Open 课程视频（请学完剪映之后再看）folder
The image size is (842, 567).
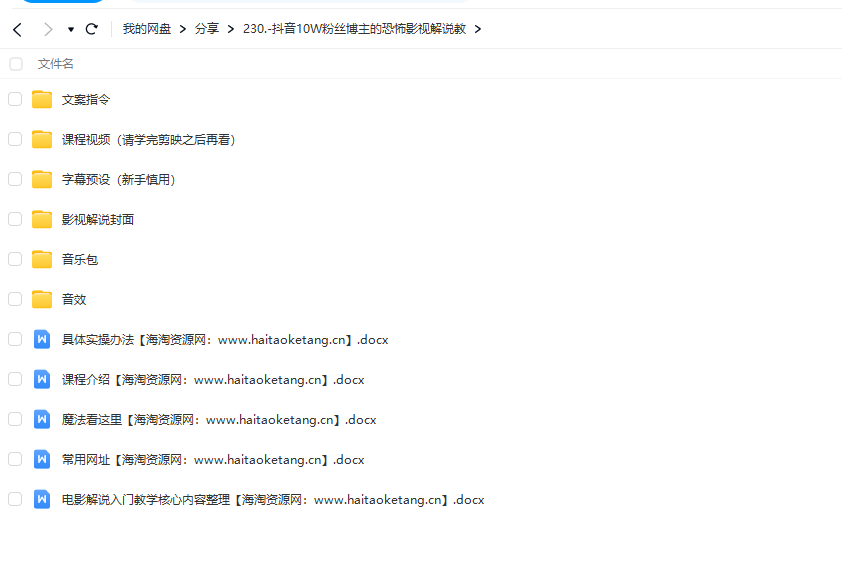point(149,140)
